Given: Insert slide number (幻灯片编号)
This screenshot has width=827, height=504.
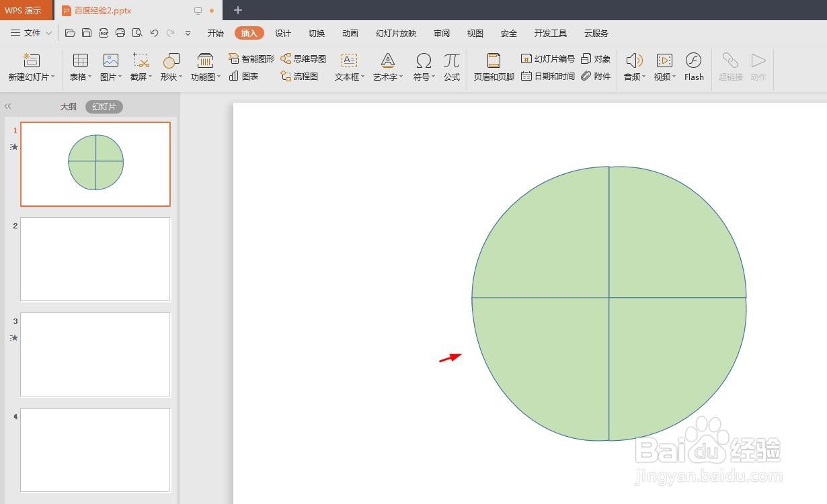Looking at the screenshot, I should pyautogui.click(x=548, y=58).
